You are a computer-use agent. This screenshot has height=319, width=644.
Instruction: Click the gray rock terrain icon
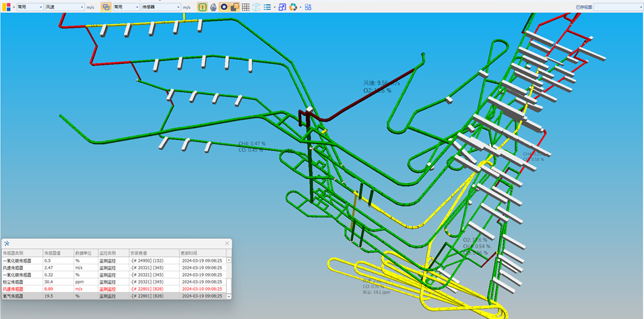tap(213, 7)
